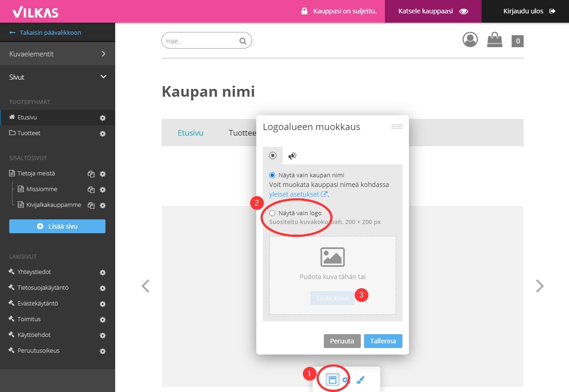The image size is (569, 392).
Task: Open logo area layout editor icon
Action: (332, 380)
